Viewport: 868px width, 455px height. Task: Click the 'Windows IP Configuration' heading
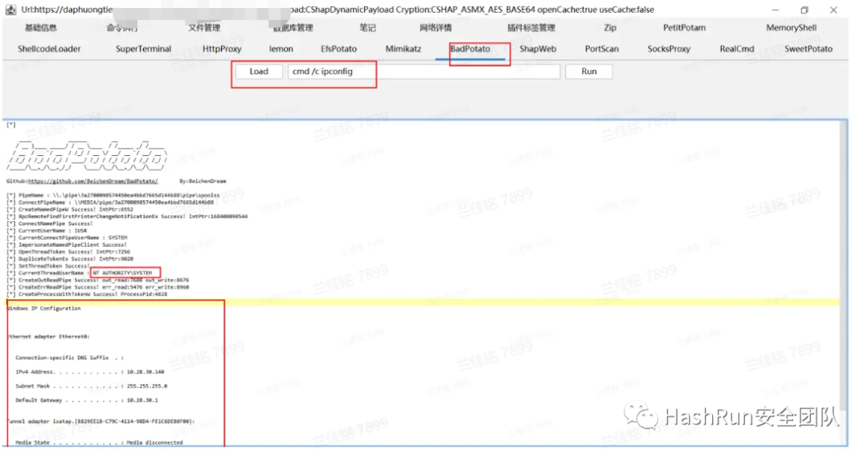pos(43,309)
